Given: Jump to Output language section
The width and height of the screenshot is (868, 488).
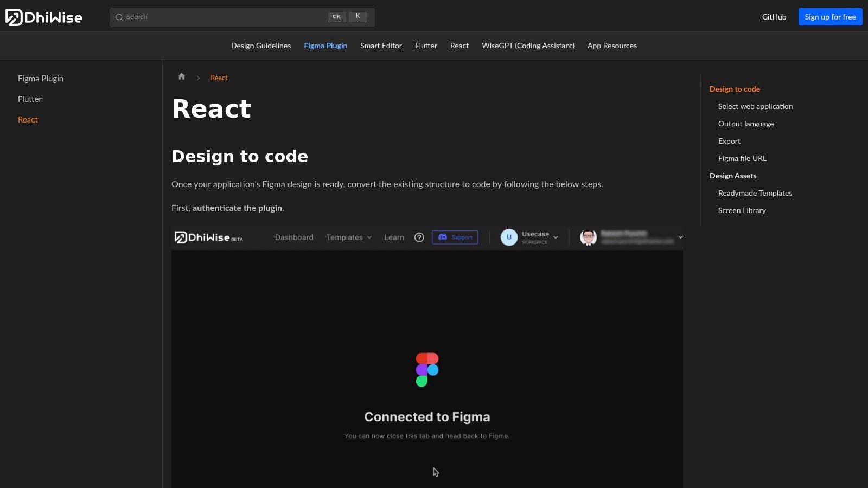Looking at the screenshot, I should pos(746,124).
